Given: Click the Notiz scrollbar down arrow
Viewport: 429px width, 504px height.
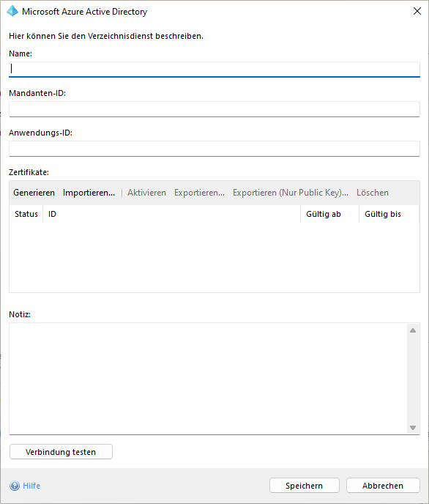Looking at the screenshot, I should tap(413, 428).
